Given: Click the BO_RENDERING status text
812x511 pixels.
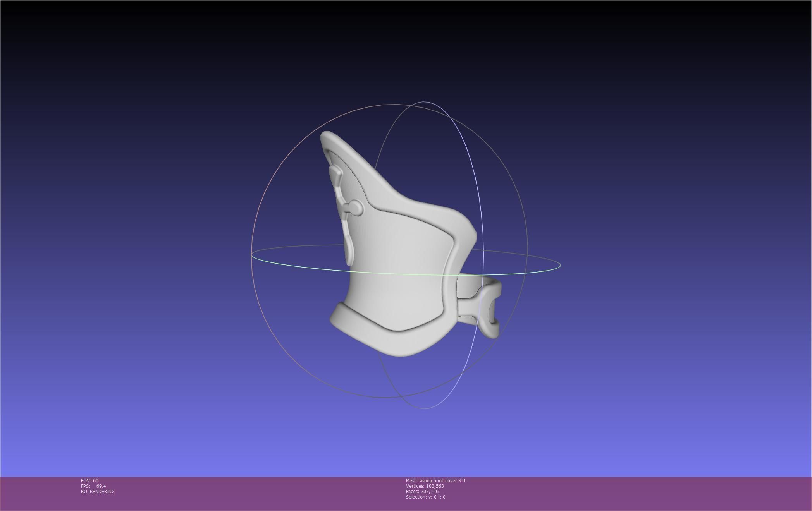Looking at the screenshot, I should pyautogui.click(x=98, y=491).
